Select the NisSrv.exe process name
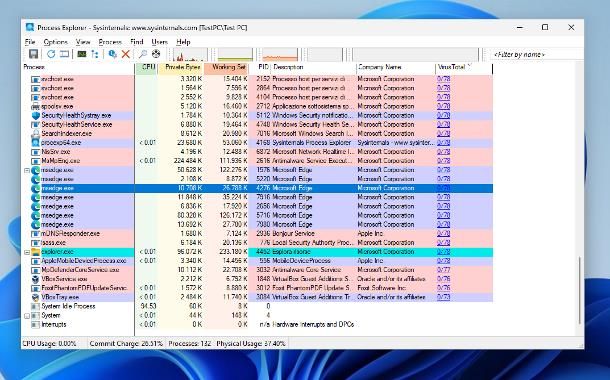The width and height of the screenshot is (610, 380). pyautogui.click(x=56, y=152)
